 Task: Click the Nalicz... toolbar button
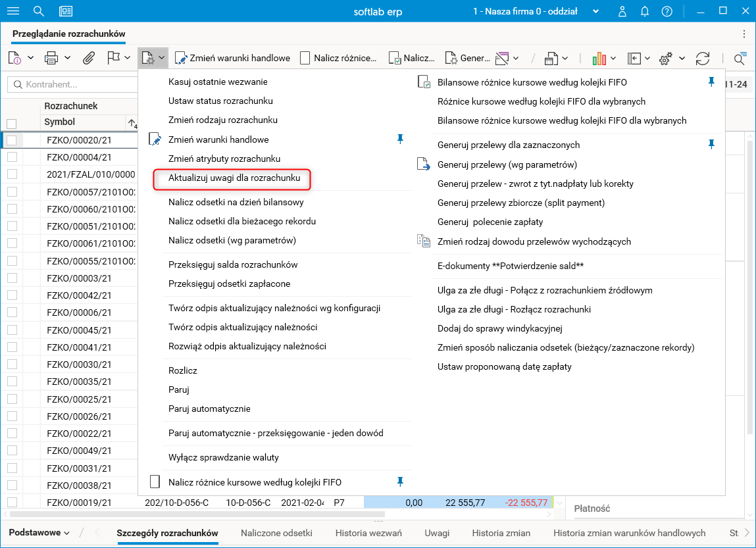point(412,59)
